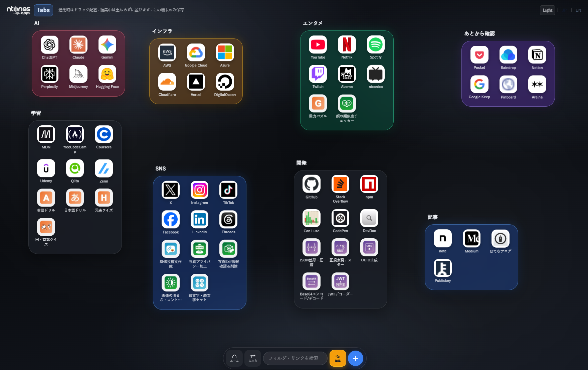The image size is (588, 370).
Task: Open the Publickey icon
Action: tap(443, 268)
